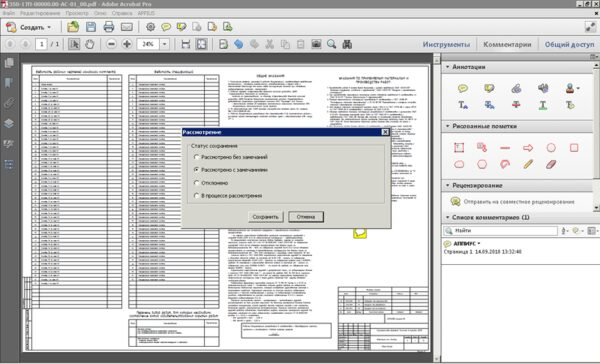The height and width of the screenshot is (364, 600).
Task: Select the Stamp tool in Аннотации
Action: pyautogui.click(x=570, y=88)
